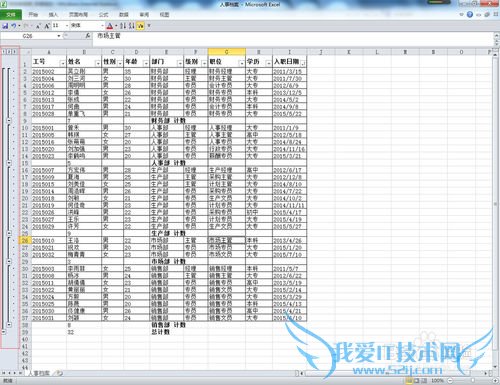This screenshot has width=500, height=385.
Task: Open the 职位 column filter dropdown
Action: 241,63
